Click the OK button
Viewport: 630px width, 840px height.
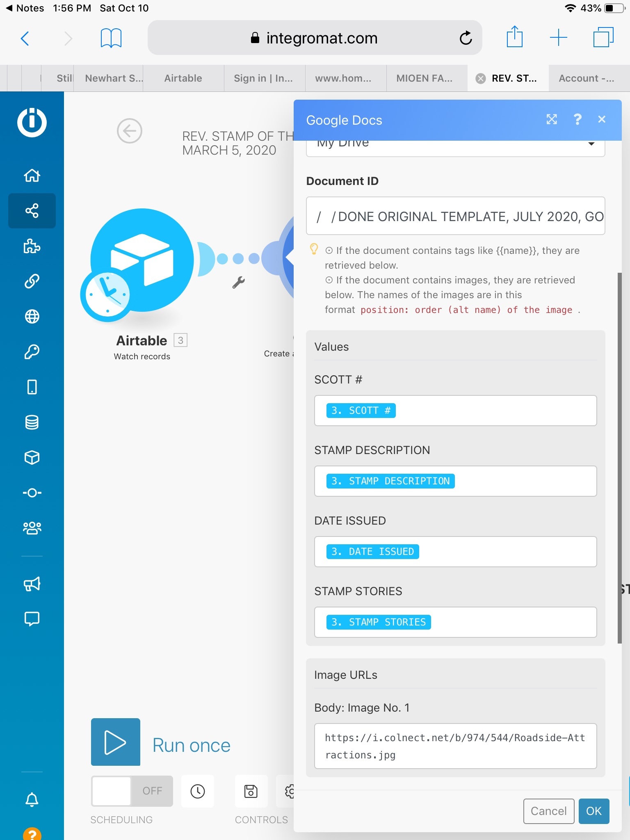594,811
